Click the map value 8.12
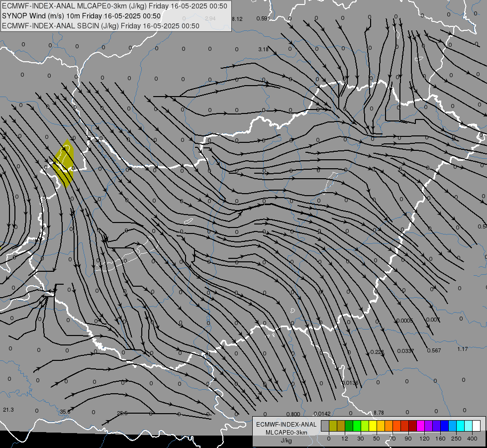This screenshot has height=448, width=487. point(237,19)
